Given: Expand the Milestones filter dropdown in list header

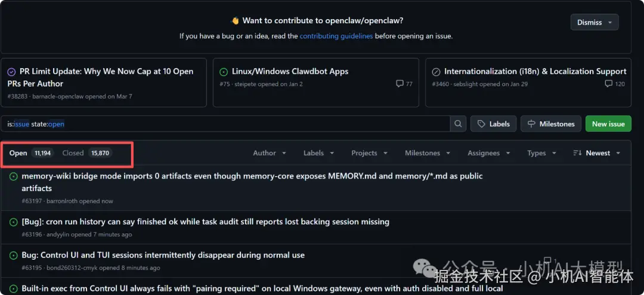Looking at the screenshot, I should pos(427,153).
